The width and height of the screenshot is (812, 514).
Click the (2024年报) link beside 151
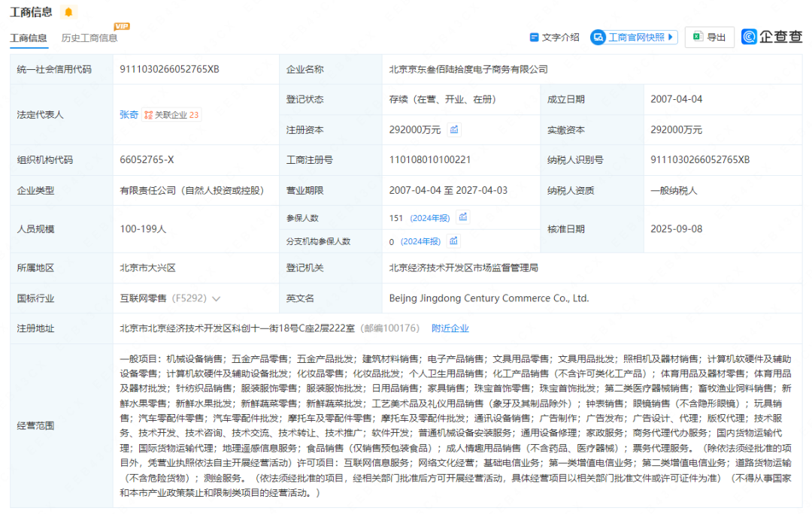(430, 218)
